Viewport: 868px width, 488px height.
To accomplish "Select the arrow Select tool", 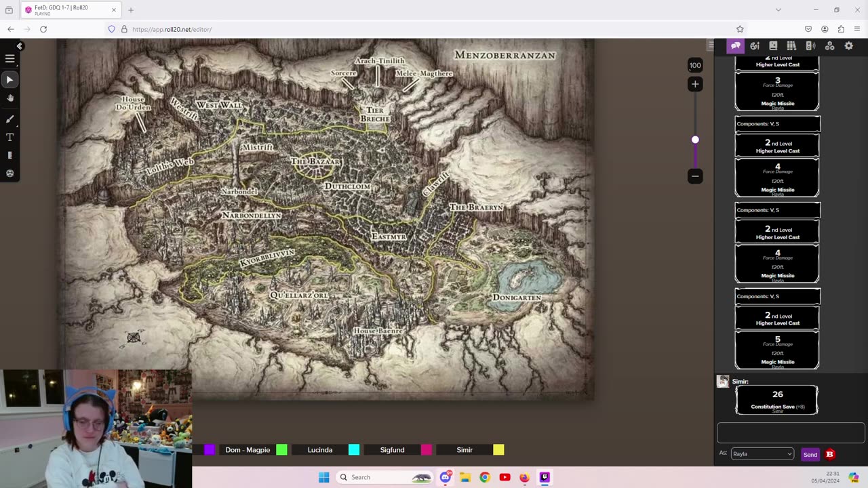I will click(x=9, y=80).
